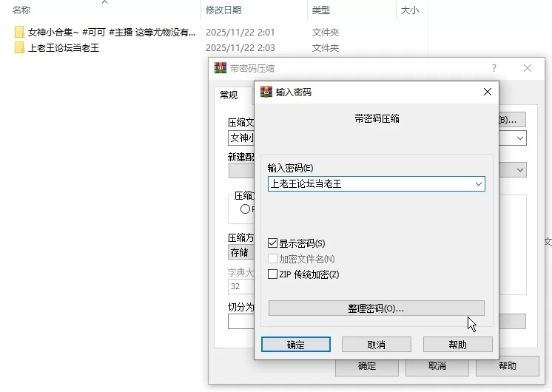This screenshot has height=392, width=552.
Task: Sort by 修改日期 column header
Action: coord(223,10)
